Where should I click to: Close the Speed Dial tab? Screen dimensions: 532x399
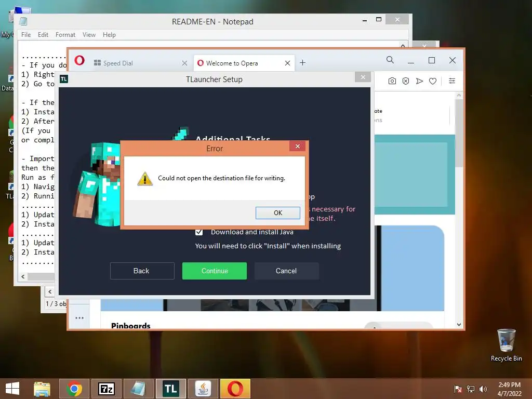tap(184, 63)
